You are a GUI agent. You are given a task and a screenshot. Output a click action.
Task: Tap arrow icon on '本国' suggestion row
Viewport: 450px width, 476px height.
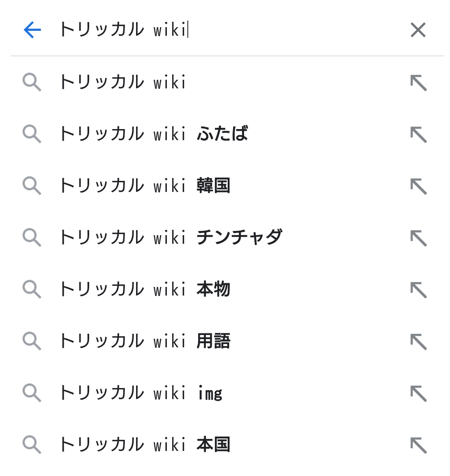[x=418, y=445]
